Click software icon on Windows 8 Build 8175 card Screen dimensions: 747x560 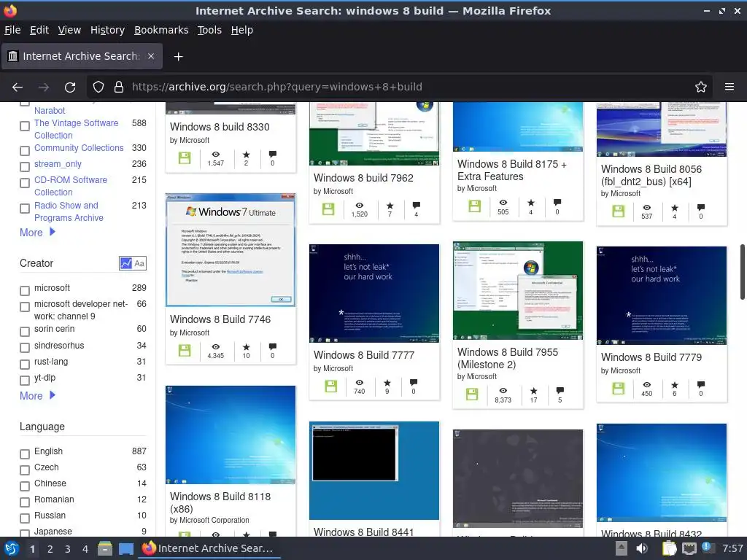[474, 206]
